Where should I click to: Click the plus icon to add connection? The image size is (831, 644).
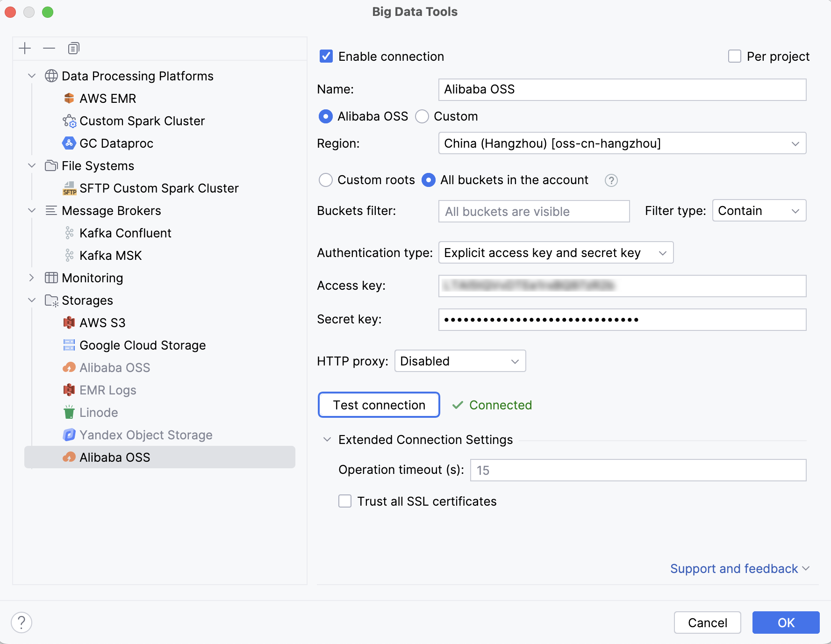click(25, 48)
